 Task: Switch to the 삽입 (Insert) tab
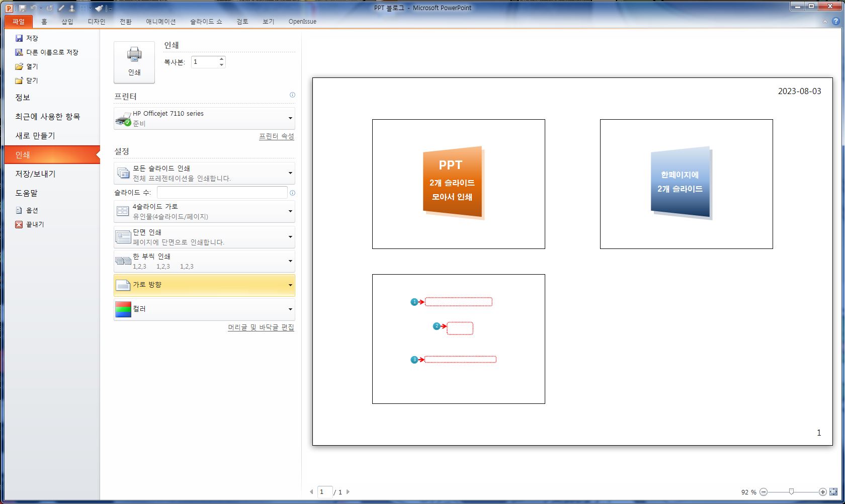67,22
